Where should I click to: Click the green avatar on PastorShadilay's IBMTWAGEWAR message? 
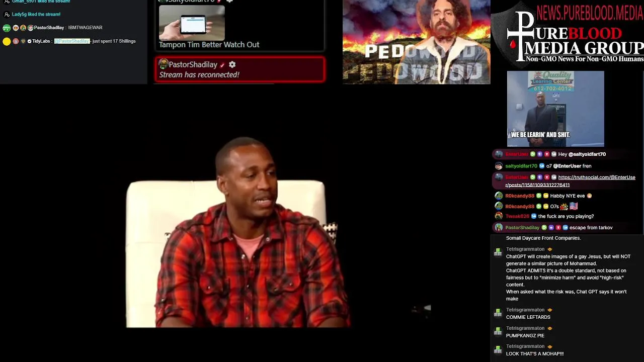(x=7, y=28)
